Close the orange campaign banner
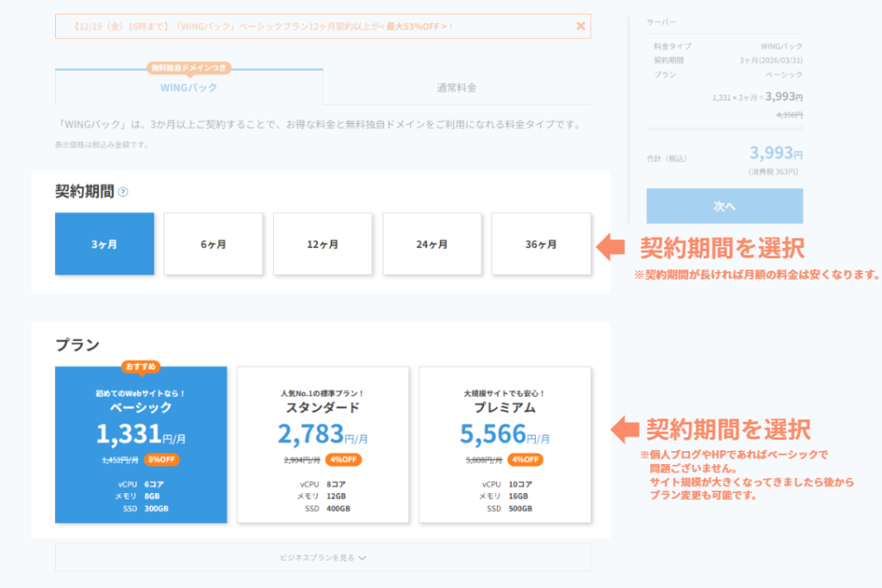Viewport: 882px width, 588px height. 581,26
